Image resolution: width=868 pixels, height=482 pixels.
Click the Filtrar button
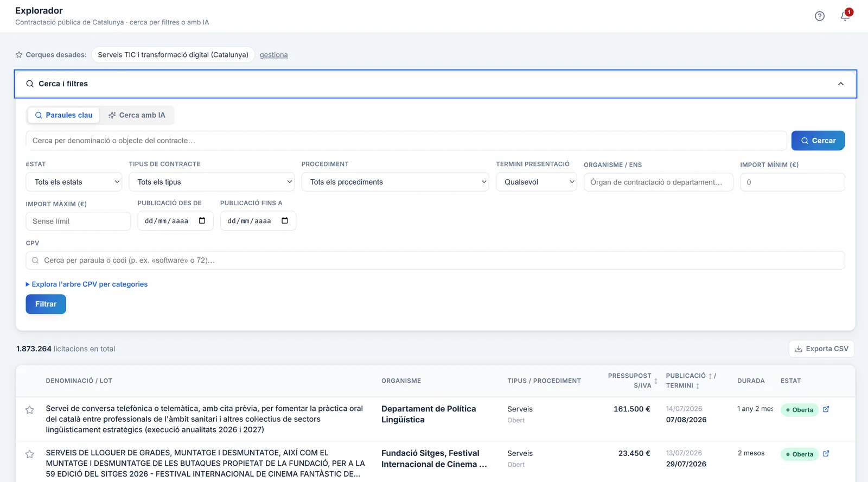46,304
